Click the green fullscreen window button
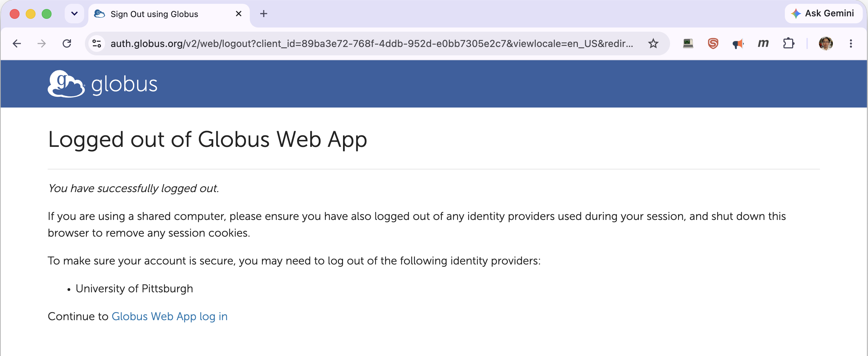868x356 pixels. coord(47,14)
